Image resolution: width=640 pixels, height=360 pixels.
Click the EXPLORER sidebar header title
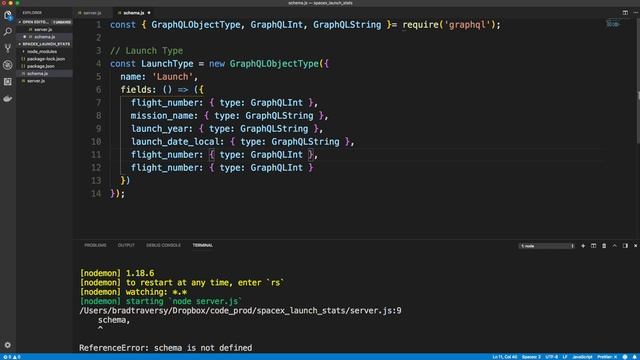pos(32,13)
